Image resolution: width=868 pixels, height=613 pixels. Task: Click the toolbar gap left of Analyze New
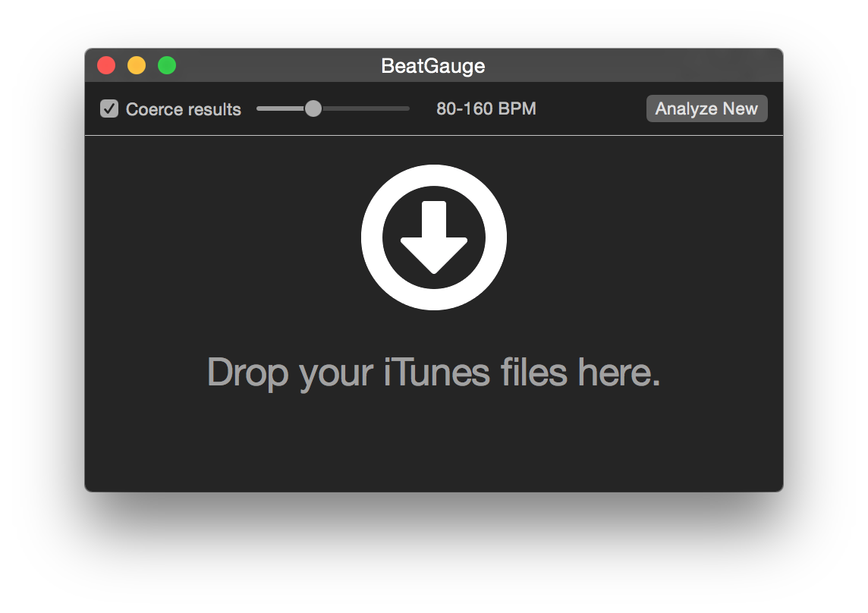592,108
